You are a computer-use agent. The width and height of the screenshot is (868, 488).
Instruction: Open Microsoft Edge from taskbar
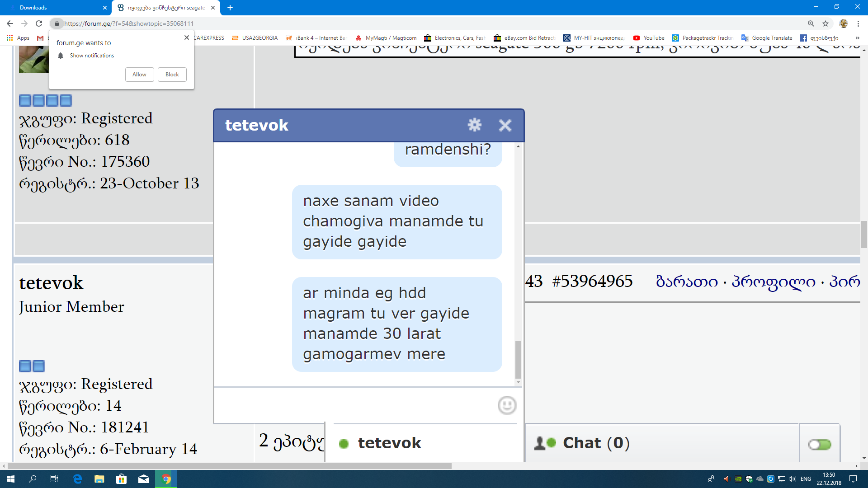tap(77, 479)
